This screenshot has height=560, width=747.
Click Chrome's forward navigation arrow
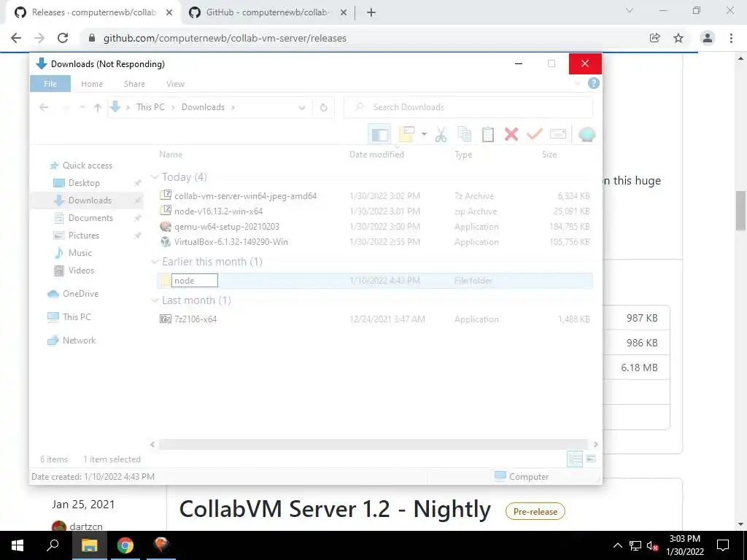coord(39,38)
